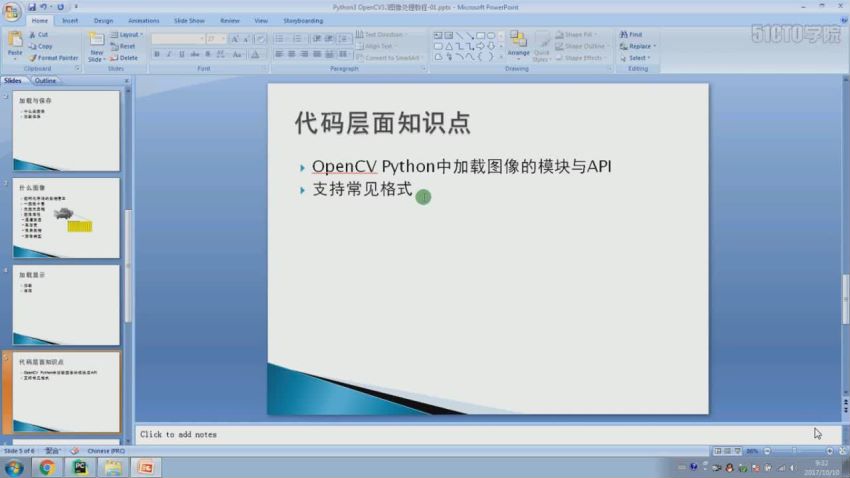
Task: Toggle numbered list
Action: tap(298, 39)
